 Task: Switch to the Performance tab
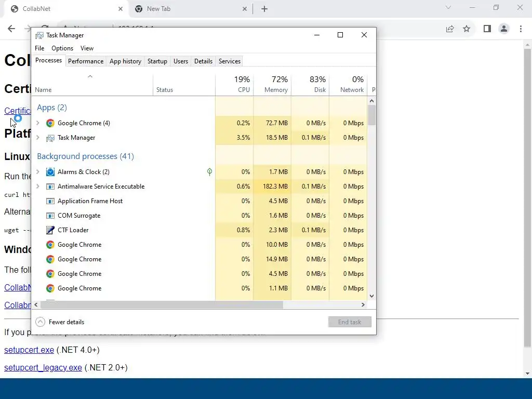click(86, 61)
